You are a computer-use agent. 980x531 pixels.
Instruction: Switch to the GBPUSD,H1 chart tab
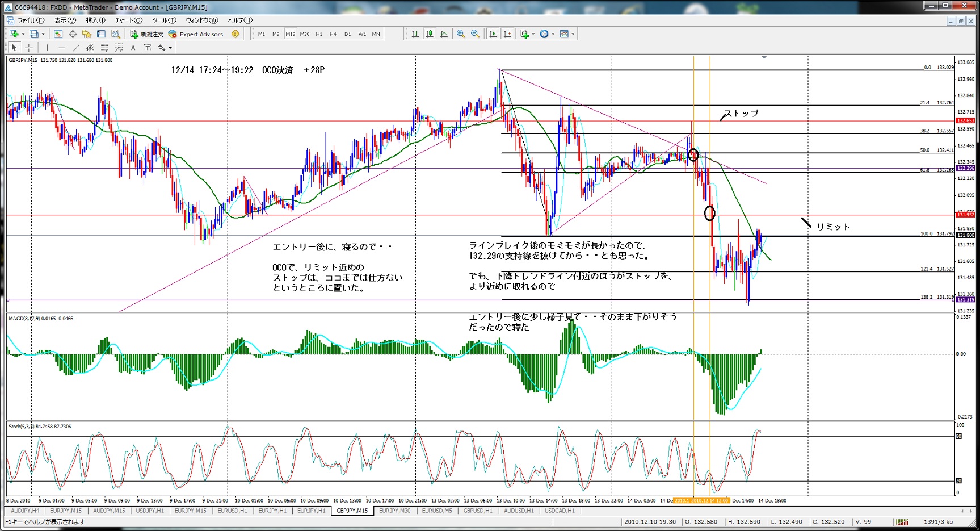coord(478,511)
